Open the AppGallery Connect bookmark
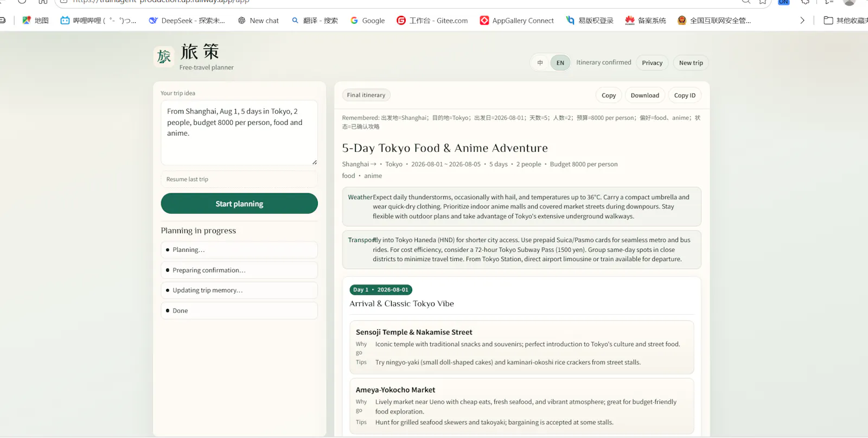The height and width of the screenshot is (438, 868). [x=516, y=21]
